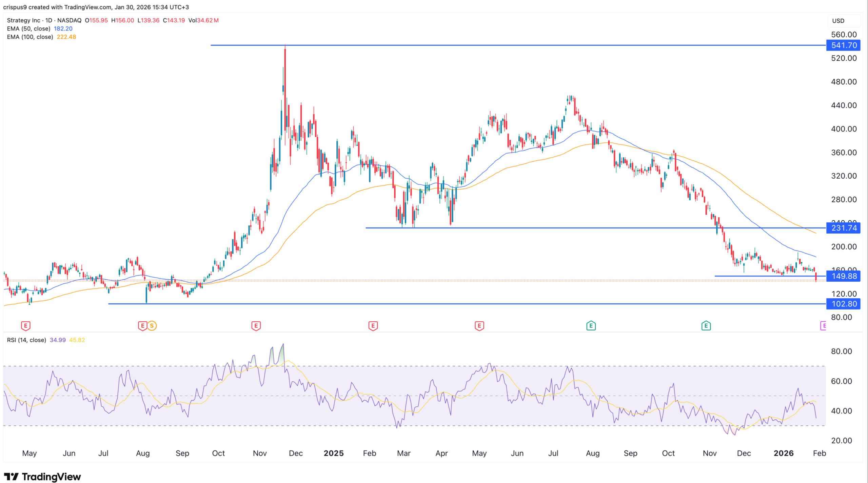Click the red earnings marker near May 2025
Viewport: 868px width, 483px height.
[479, 326]
